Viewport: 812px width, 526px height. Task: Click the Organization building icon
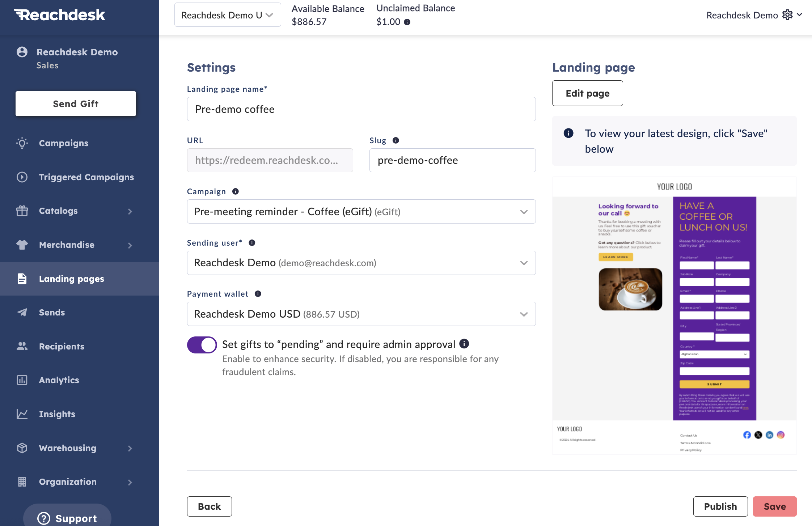pos(22,482)
